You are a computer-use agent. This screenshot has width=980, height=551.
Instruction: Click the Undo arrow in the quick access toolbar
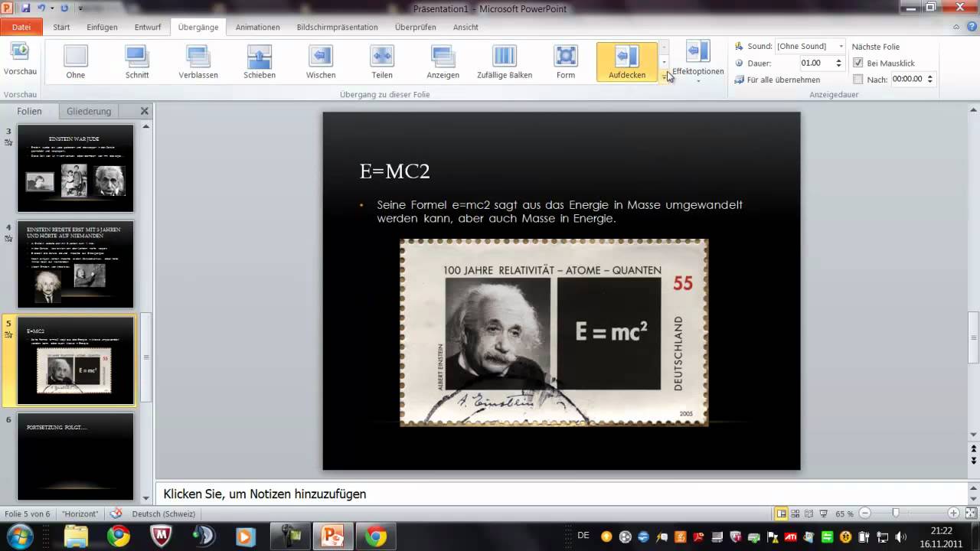pos(42,8)
